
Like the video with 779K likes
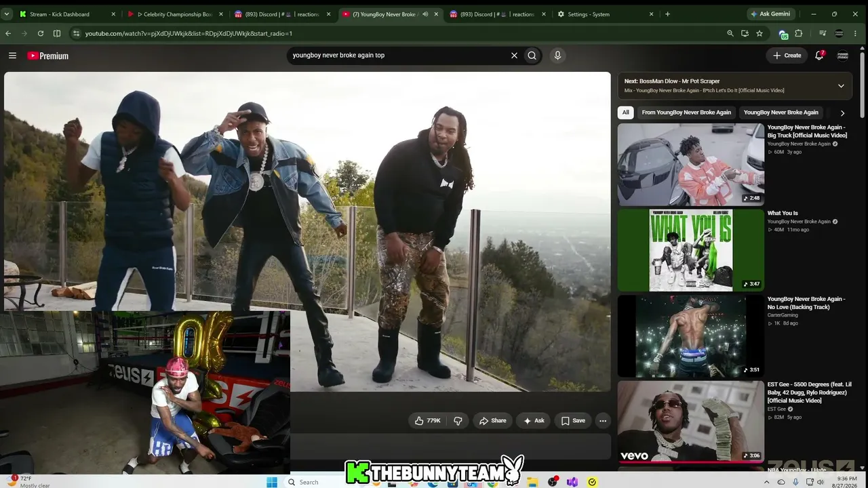pos(428,421)
